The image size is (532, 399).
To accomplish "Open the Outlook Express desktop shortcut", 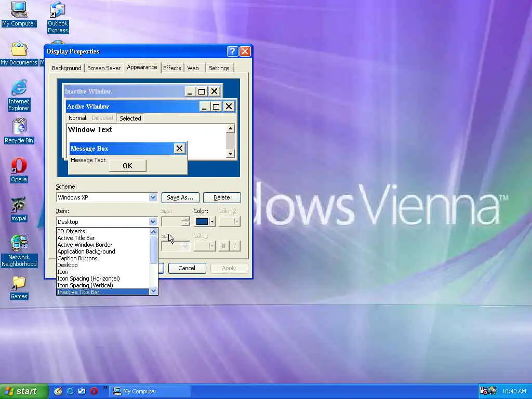I will [x=58, y=18].
